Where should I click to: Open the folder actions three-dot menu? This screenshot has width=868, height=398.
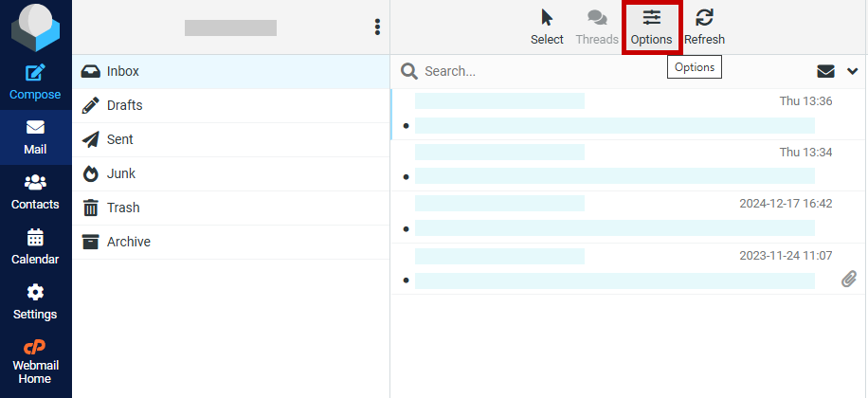[x=377, y=27]
